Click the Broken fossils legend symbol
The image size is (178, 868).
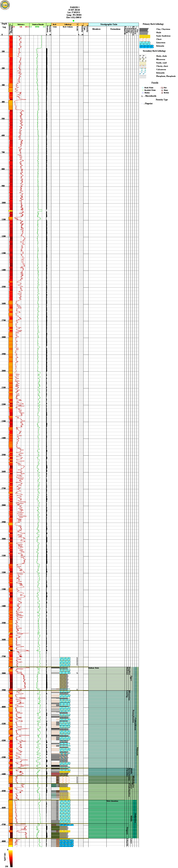click(162, 93)
